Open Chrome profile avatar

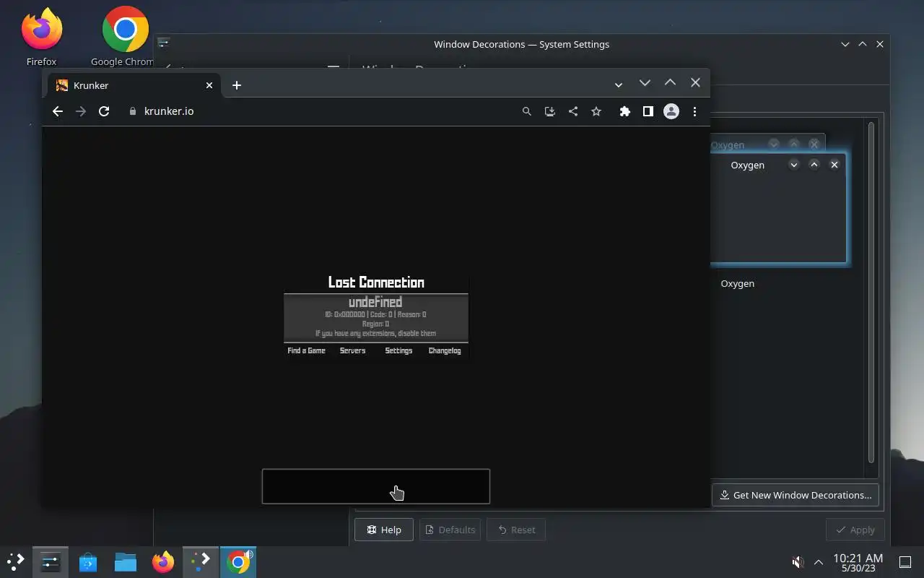671,111
